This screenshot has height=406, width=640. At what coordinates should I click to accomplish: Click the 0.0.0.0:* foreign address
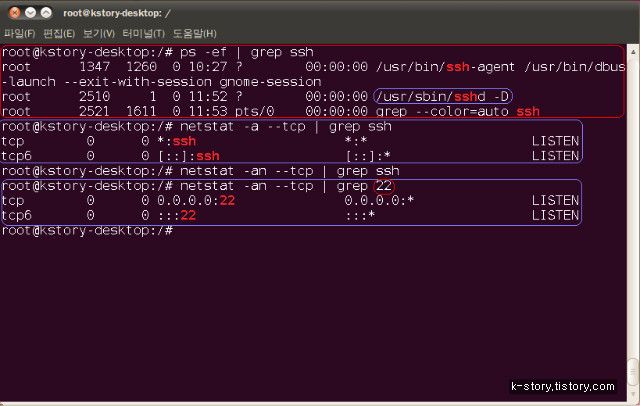(x=379, y=201)
